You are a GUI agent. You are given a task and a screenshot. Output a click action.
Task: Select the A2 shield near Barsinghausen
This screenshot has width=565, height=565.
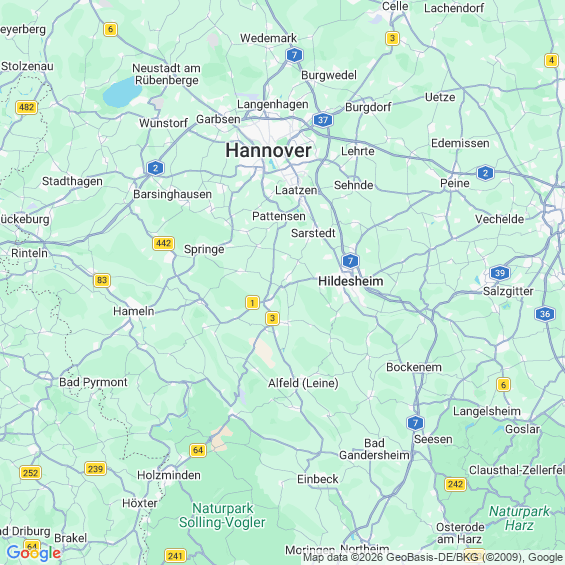click(x=155, y=168)
